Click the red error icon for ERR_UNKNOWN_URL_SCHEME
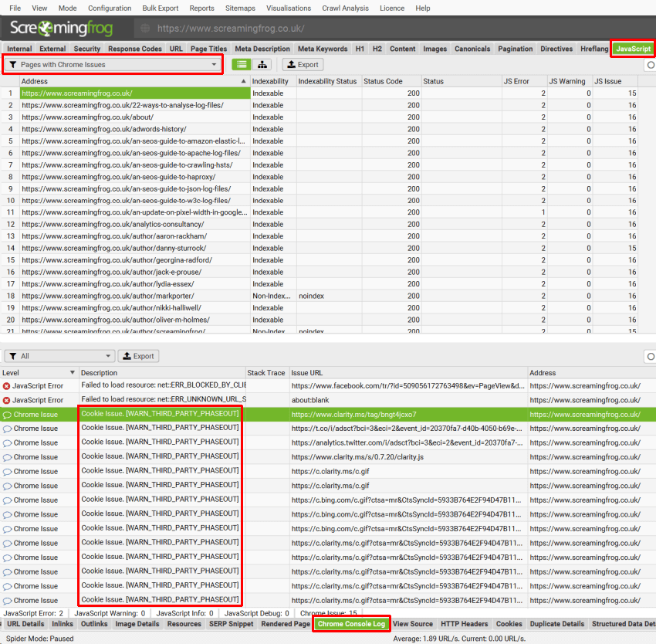This screenshot has height=644, width=656. (6, 400)
